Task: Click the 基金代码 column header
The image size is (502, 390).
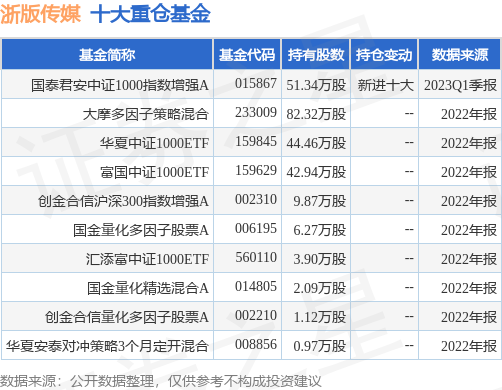Action: coord(247,55)
